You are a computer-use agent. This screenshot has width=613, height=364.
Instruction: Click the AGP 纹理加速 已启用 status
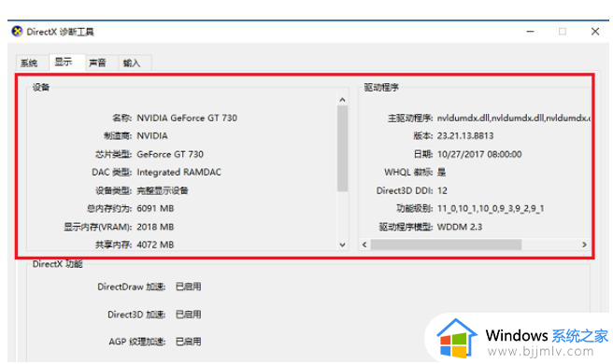[189, 342]
